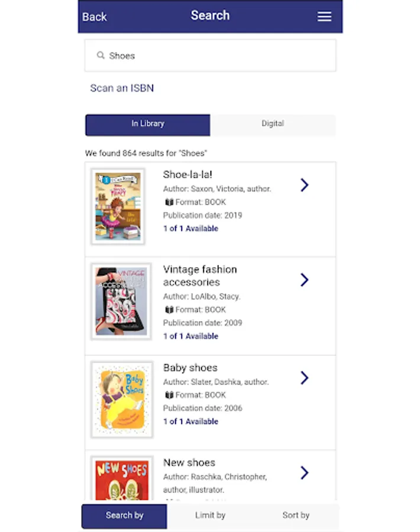Tap Shoe-la-la! book cover thumbnail

point(118,206)
